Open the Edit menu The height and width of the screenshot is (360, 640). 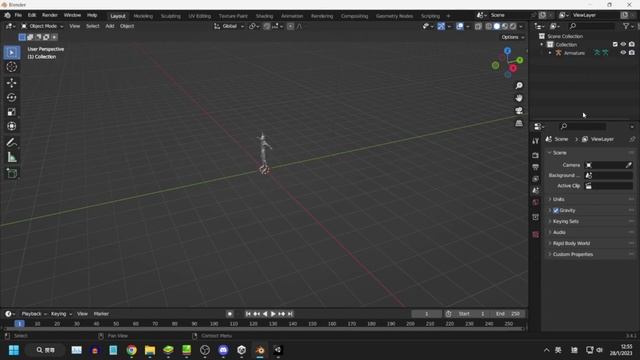click(32, 15)
